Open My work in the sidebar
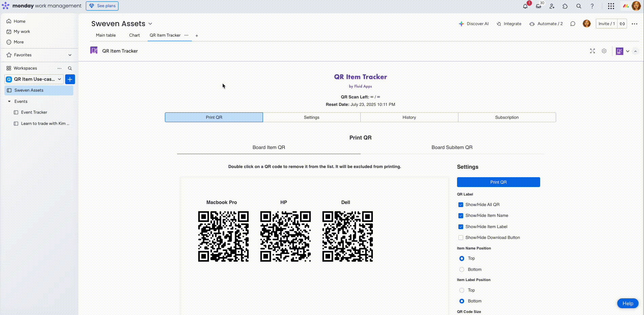The height and width of the screenshot is (315, 644). 22,32
